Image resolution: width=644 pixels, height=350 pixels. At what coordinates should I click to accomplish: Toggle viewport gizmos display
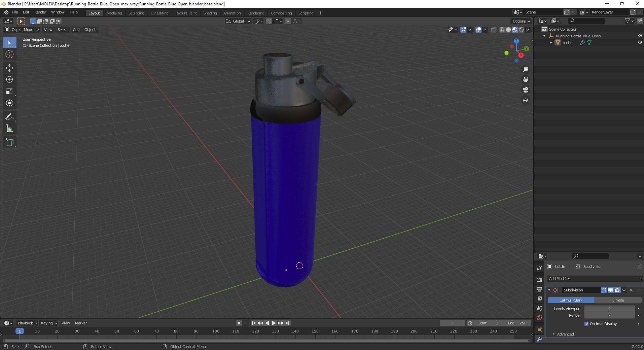click(463, 30)
